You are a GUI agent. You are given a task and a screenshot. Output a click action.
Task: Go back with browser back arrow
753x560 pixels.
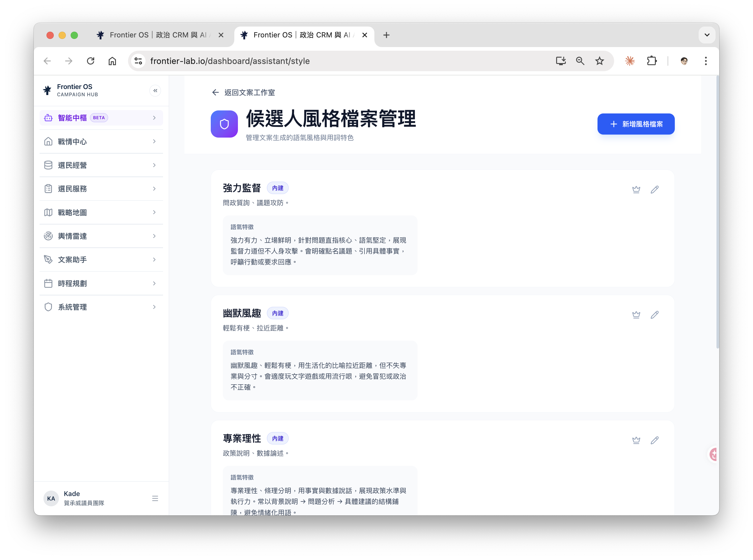47,61
